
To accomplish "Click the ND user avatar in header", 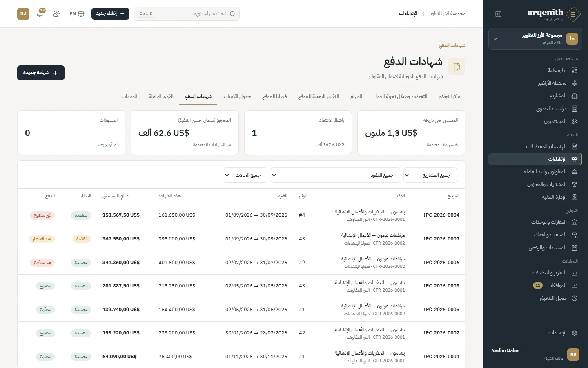I will (x=23, y=13).
